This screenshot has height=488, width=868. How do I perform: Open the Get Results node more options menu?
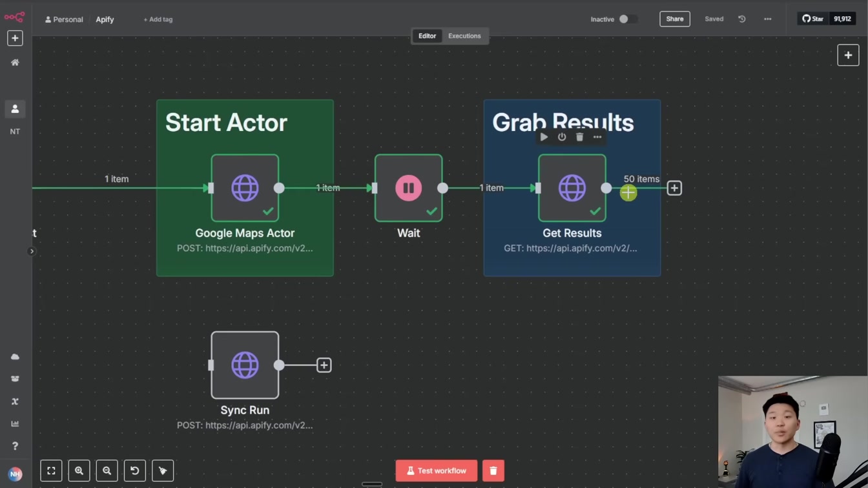tap(597, 137)
